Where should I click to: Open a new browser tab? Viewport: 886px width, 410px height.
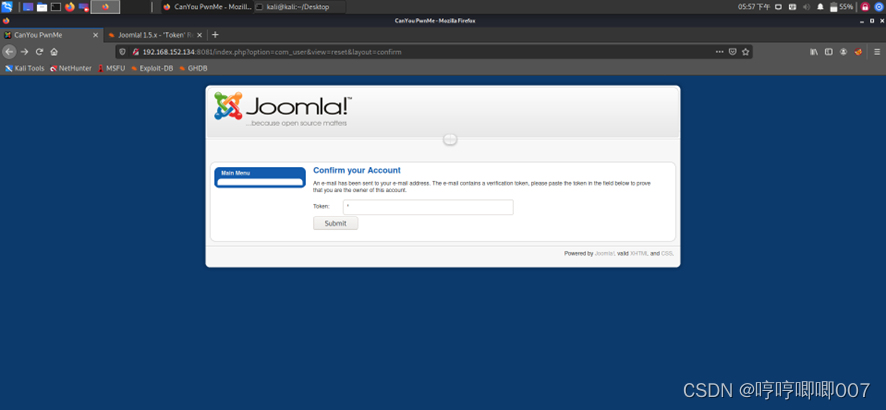point(215,34)
